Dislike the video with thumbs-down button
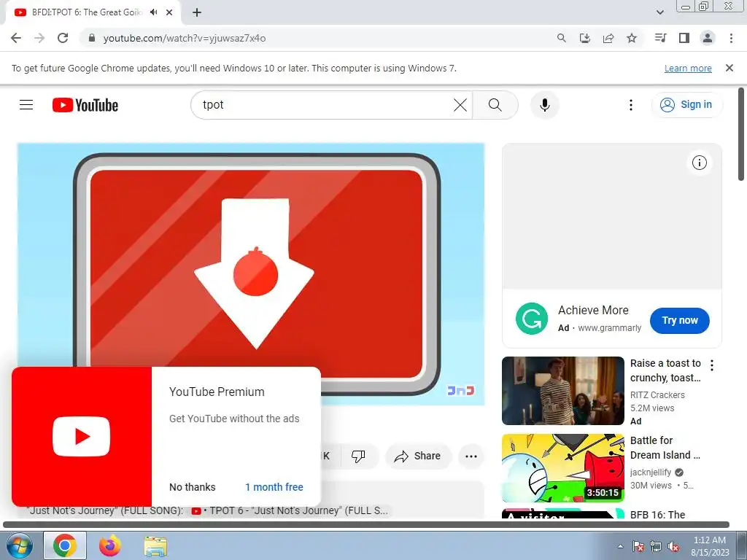This screenshot has width=747, height=560. tap(358, 456)
